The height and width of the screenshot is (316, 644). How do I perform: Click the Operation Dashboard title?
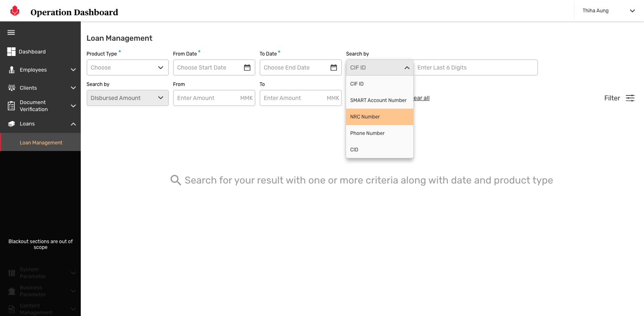click(x=74, y=12)
